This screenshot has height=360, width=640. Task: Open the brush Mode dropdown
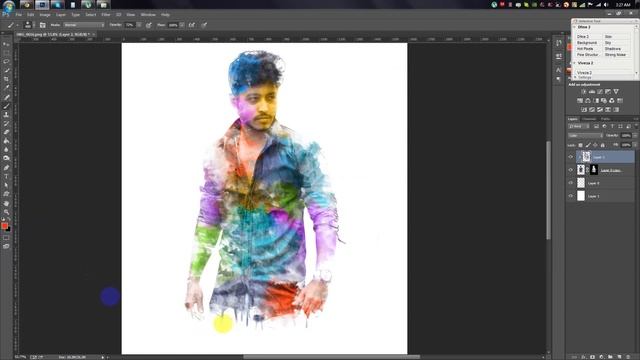(x=84, y=25)
